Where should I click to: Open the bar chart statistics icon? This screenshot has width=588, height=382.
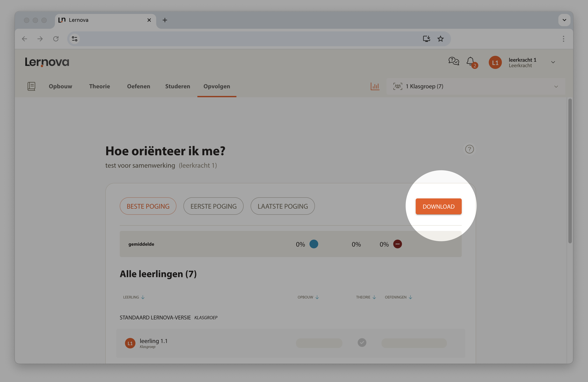[x=375, y=86]
